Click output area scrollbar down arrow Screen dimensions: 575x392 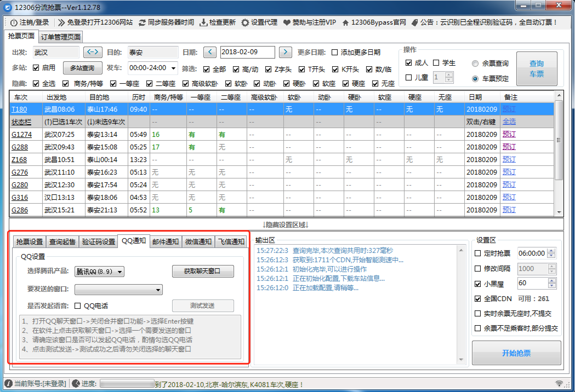(461, 359)
